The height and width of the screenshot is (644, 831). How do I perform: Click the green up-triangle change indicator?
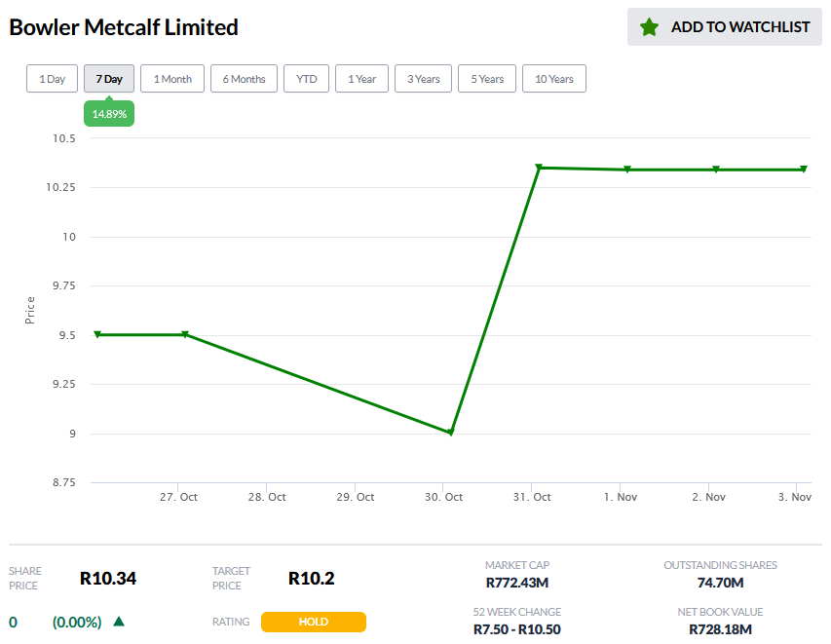[x=119, y=622]
